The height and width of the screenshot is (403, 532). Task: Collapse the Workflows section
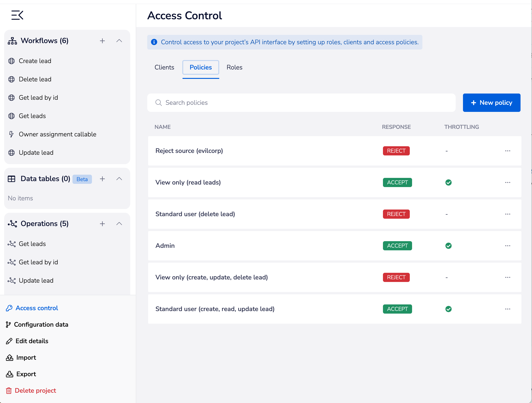(x=119, y=40)
